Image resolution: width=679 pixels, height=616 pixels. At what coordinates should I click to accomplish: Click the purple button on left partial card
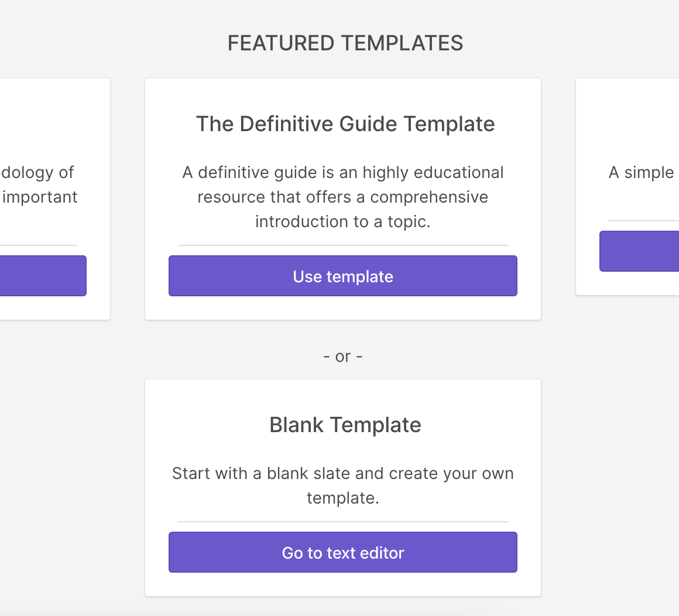42,276
